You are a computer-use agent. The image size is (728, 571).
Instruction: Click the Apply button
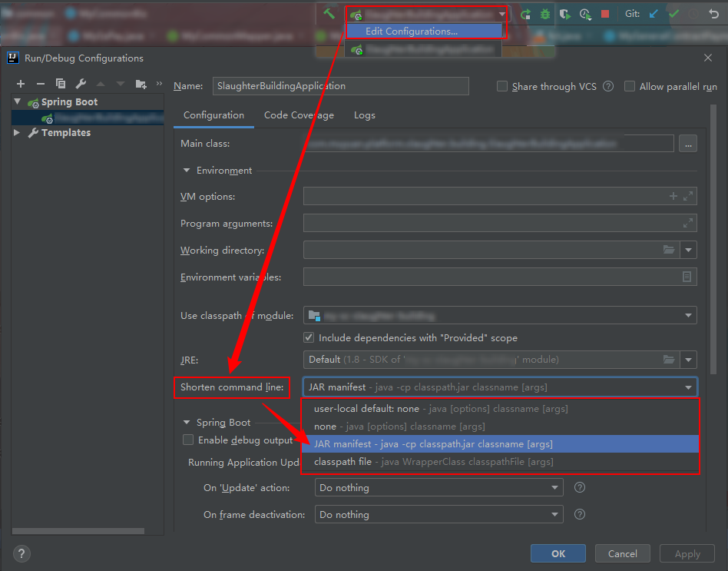coord(687,553)
